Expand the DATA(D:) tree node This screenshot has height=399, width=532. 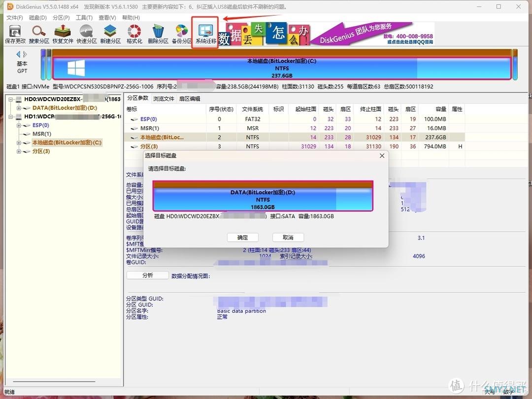click(x=19, y=108)
